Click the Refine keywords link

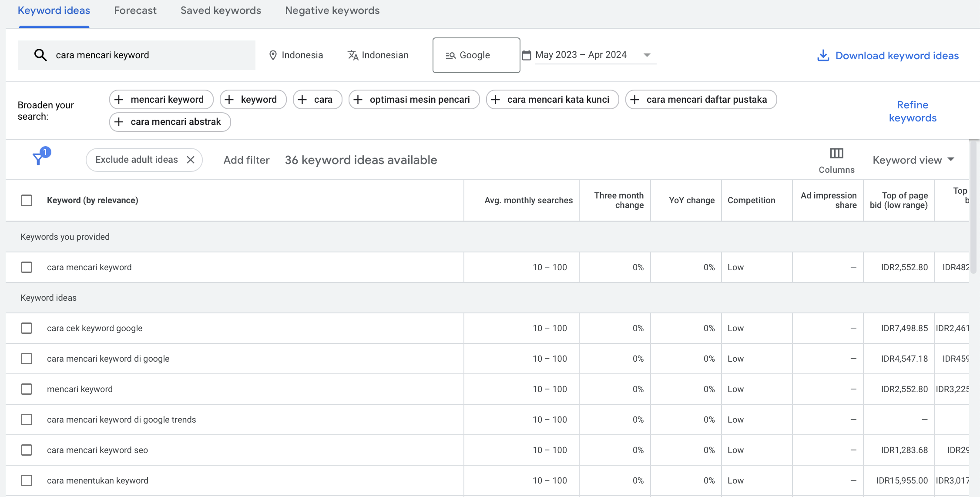(x=913, y=111)
